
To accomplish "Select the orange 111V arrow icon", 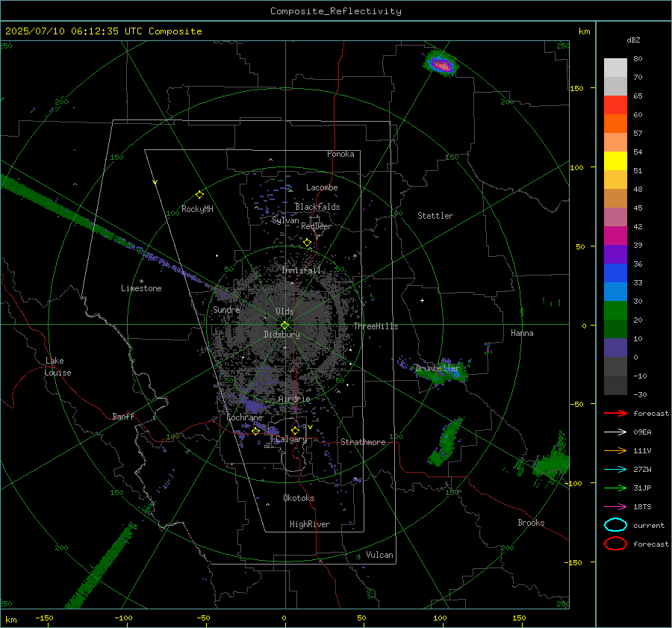I will (615, 450).
